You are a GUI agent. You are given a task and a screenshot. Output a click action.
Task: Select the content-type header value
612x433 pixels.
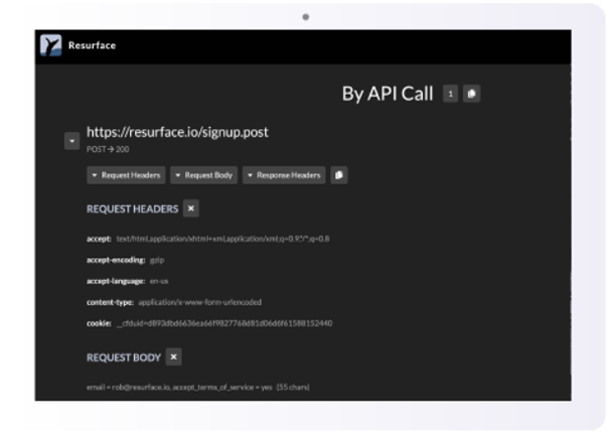coord(200,302)
